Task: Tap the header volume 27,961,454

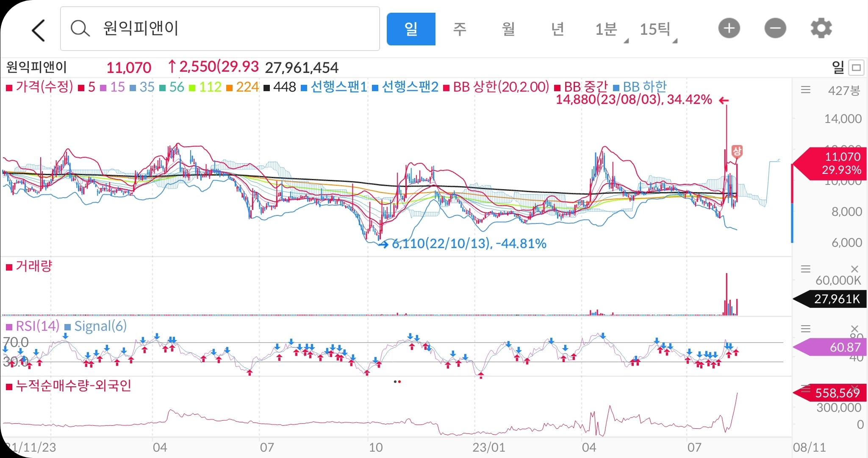Action: tap(302, 67)
